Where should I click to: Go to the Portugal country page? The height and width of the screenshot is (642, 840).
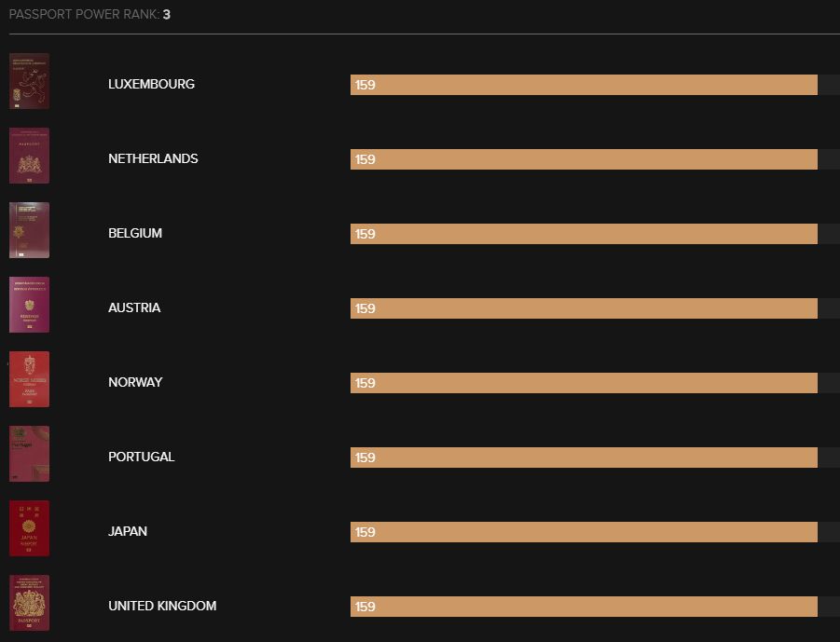coord(141,457)
